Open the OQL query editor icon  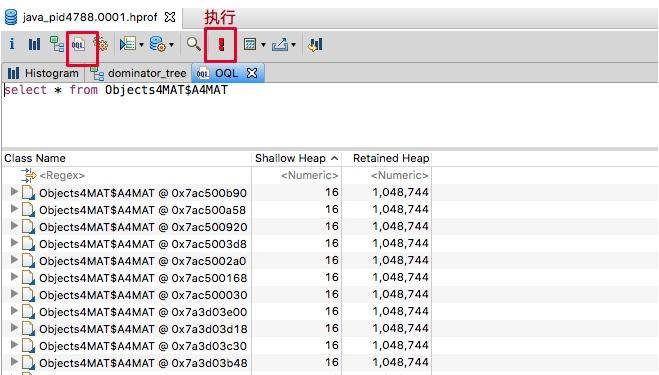(x=79, y=44)
